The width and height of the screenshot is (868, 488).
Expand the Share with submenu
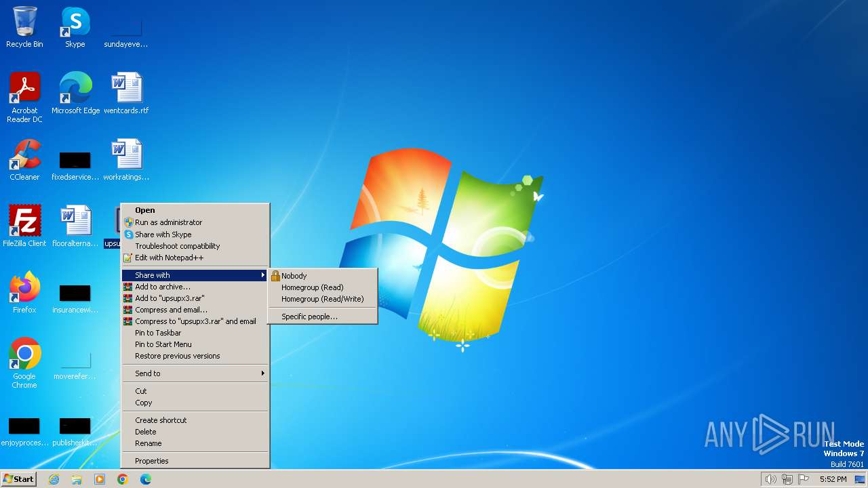tap(195, 275)
